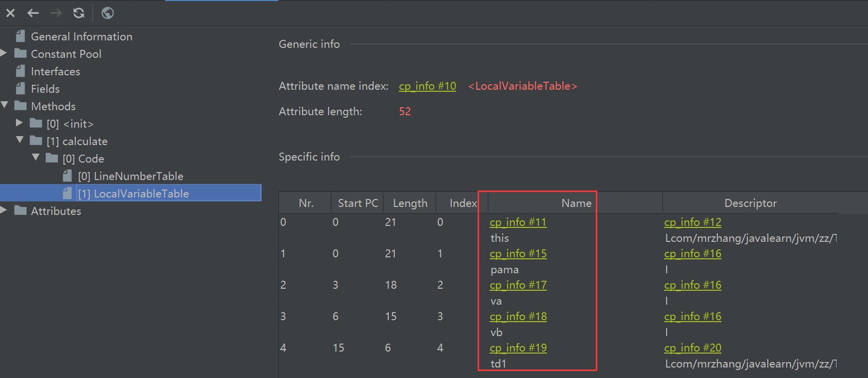Click the LineNumberTable file icon
Screen dimensions: 868x378
(x=68, y=176)
